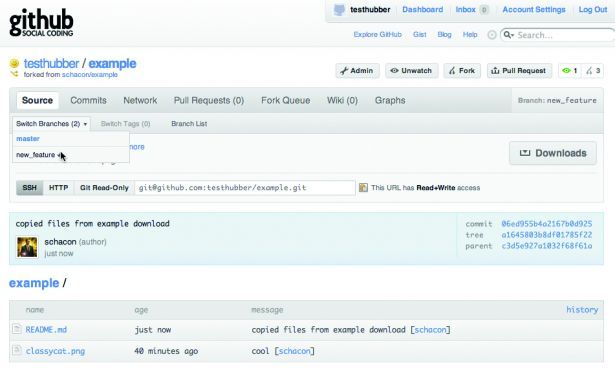Image resolution: width=615 pixels, height=372 pixels.
Task: Select the HTTP protocol toggle
Action: [58, 188]
